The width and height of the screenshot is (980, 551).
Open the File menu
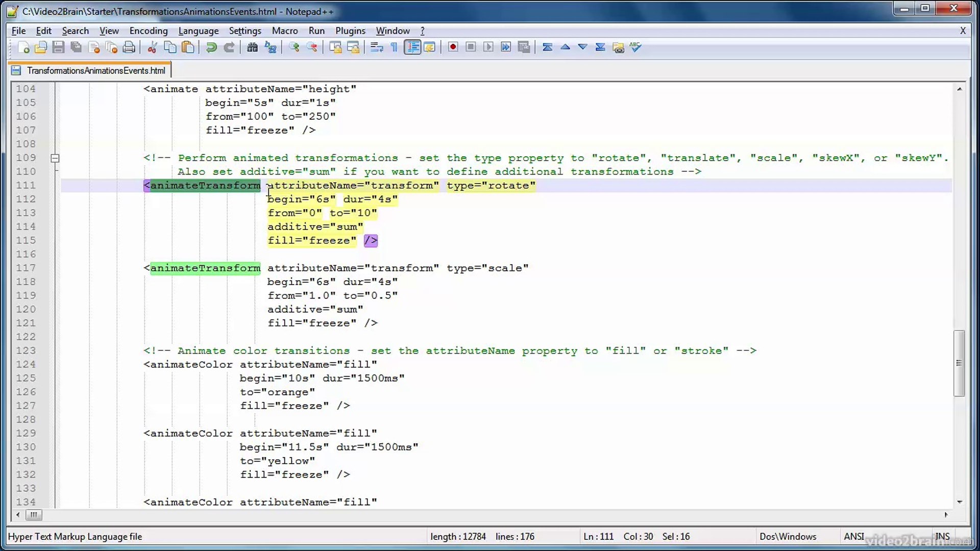[18, 31]
